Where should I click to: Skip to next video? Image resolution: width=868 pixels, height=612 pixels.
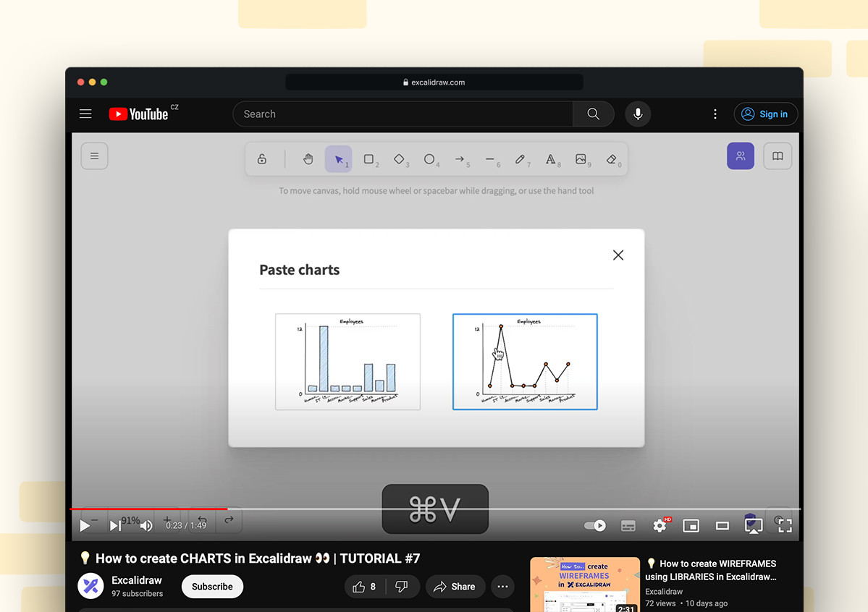(x=114, y=525)
